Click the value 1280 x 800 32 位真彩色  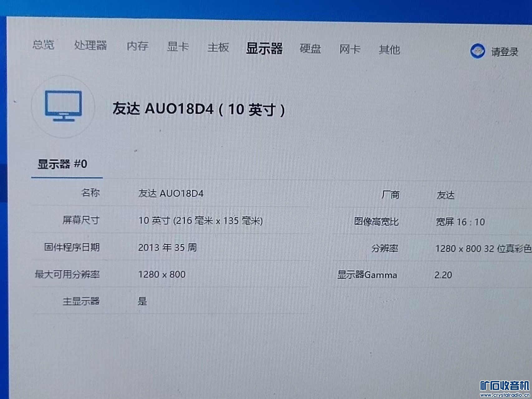[483, 248]
